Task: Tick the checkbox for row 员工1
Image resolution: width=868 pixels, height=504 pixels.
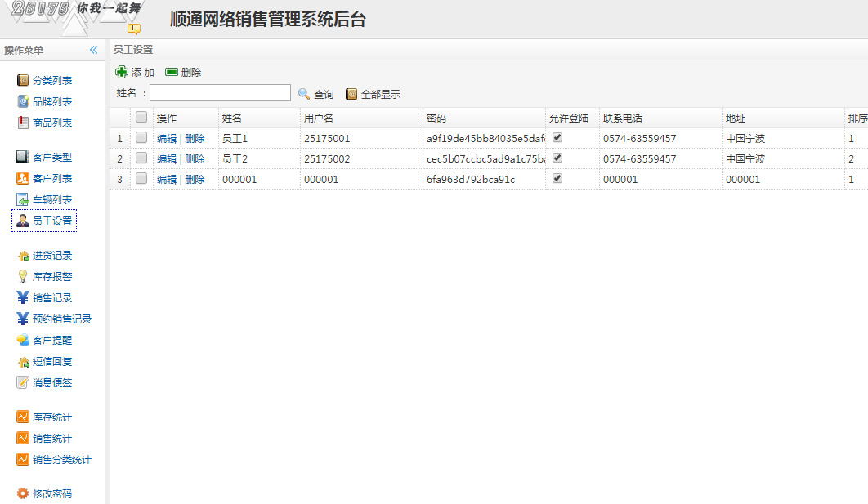Action: [x=141, y=138]
